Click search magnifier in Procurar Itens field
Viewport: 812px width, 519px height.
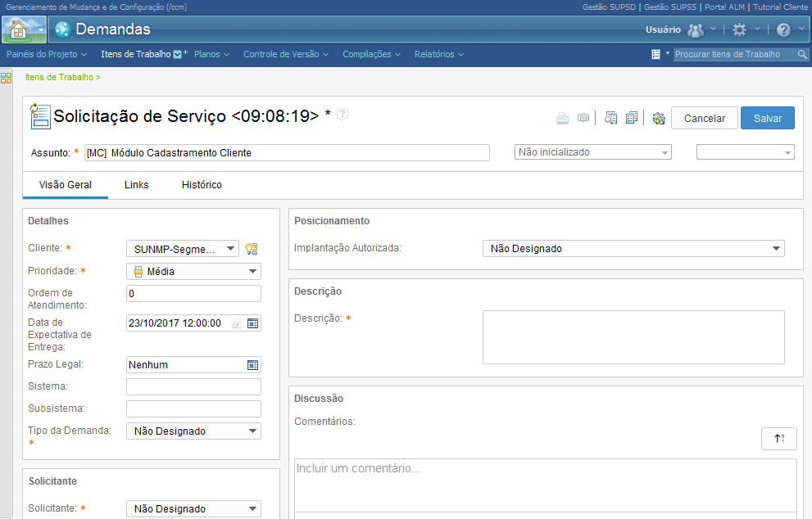pos(802,54)
